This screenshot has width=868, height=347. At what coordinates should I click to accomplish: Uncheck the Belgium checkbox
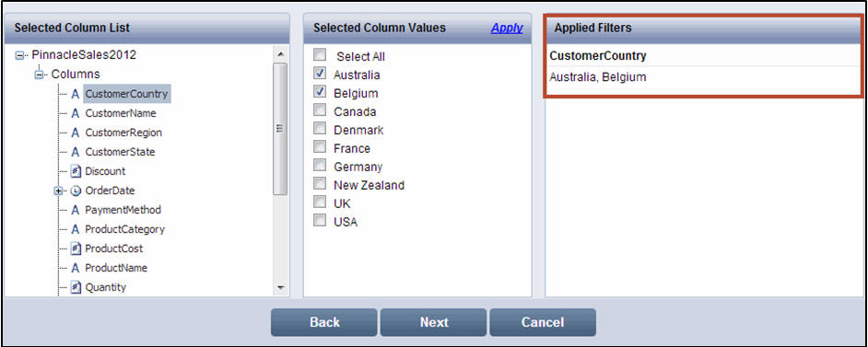(320, 92)
